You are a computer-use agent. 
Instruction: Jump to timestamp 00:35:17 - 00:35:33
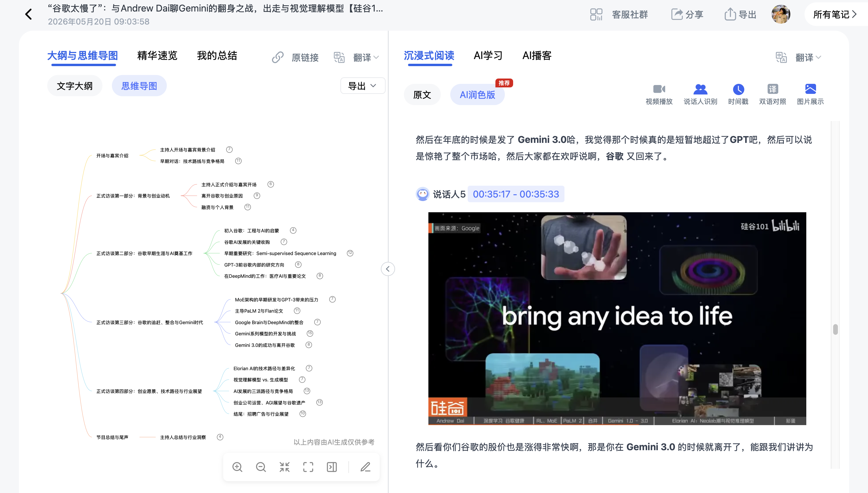[516, 194]
